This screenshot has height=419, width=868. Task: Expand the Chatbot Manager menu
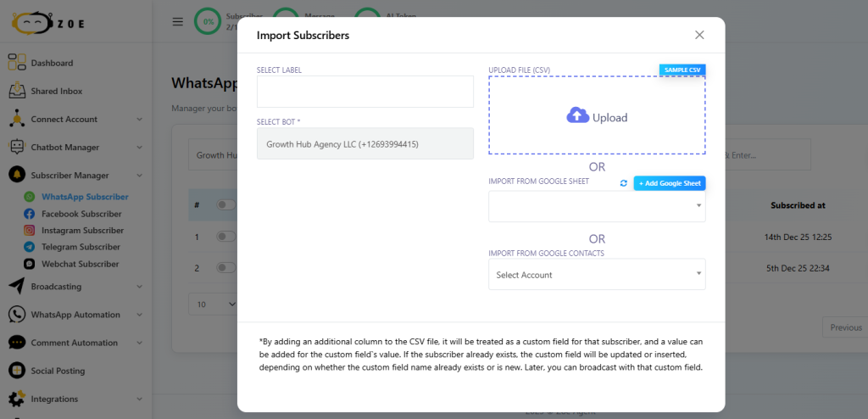(x=76, y=148)
